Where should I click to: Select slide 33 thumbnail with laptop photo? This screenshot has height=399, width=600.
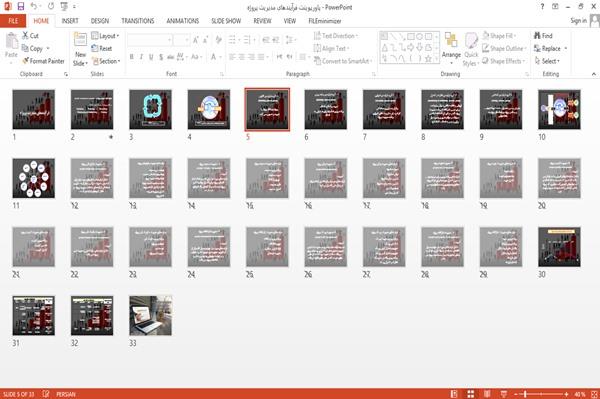click(x=150, y=316)
